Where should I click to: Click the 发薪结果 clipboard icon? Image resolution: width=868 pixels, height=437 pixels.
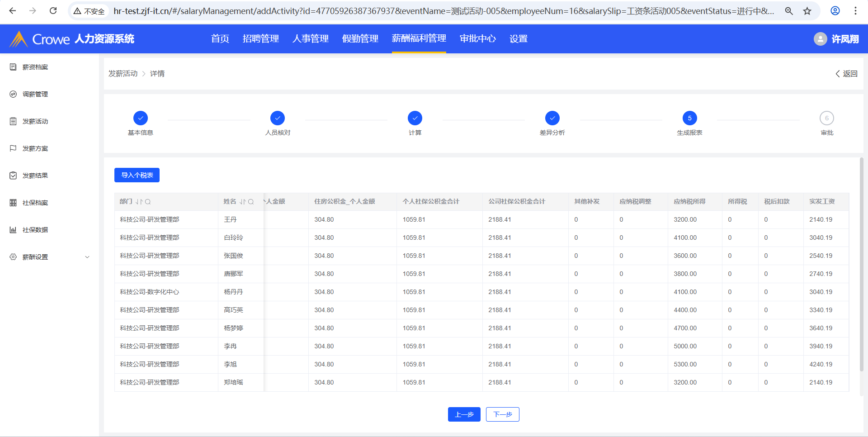(x=13, y=176)
